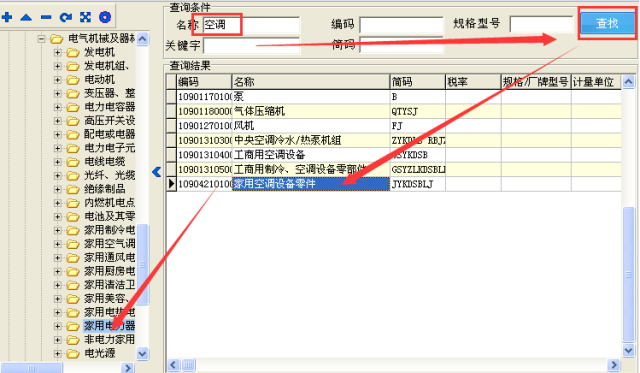Screen dimensions: 640x373
Task: Select the 电力电子元 folder icon
Action: click(73, 148)
